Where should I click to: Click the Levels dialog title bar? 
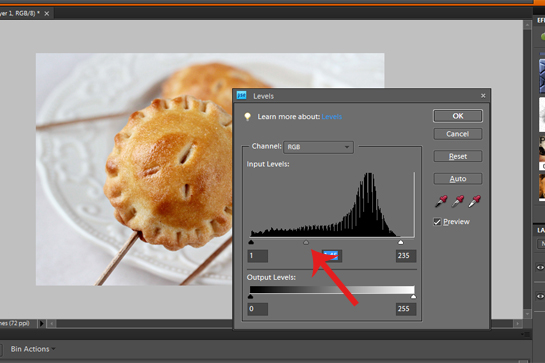tap(361, 96)
